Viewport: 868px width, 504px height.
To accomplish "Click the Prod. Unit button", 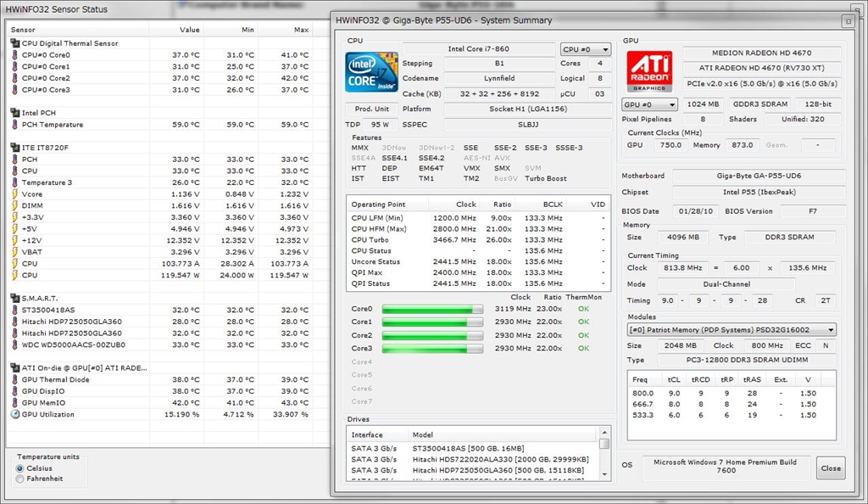I will tap(371, 109).
